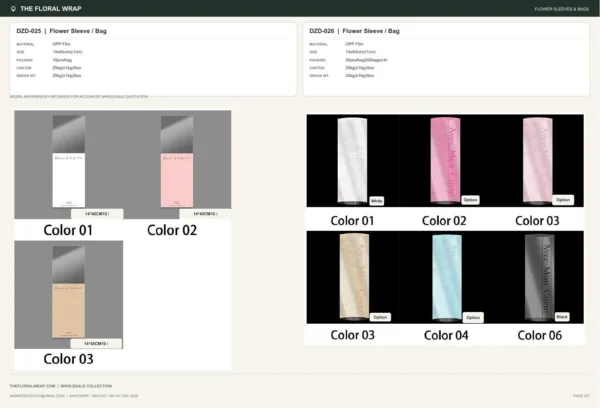
Task: Click Color 06 label under black sleeve
Action: tap(540, 335)
